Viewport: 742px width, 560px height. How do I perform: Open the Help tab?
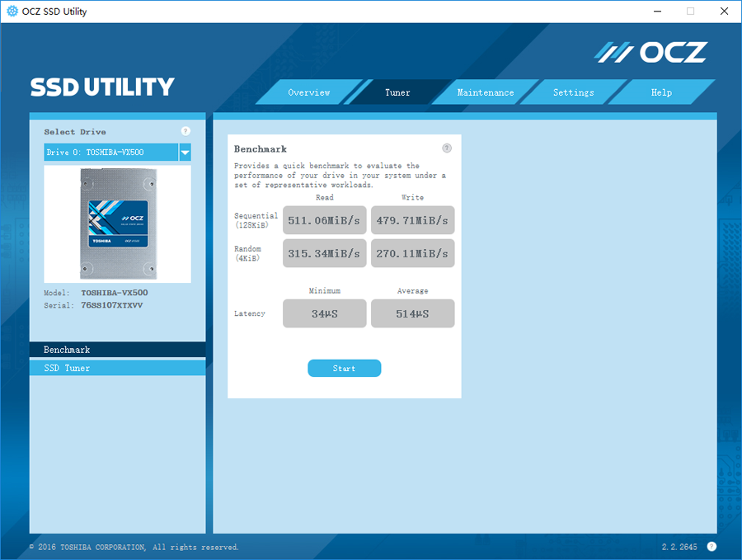tap(661, 92)
